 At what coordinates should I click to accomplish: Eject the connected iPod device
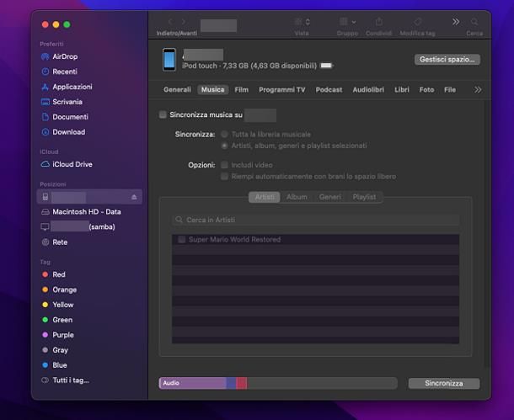[135, 197]
